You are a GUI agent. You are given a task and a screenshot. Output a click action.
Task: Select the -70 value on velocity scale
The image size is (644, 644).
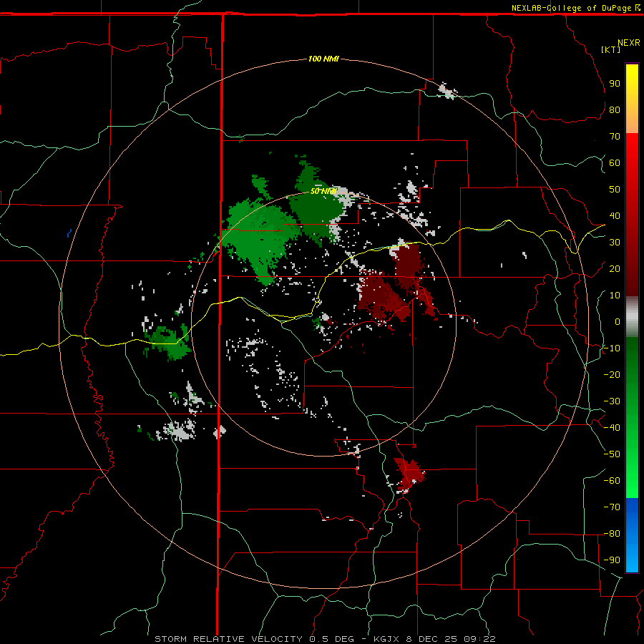point(612,507)
